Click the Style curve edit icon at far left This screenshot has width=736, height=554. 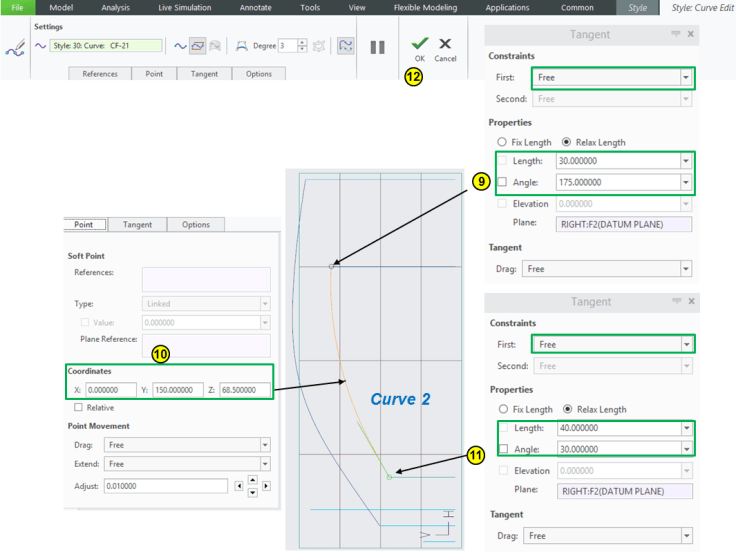click(15, 48)
